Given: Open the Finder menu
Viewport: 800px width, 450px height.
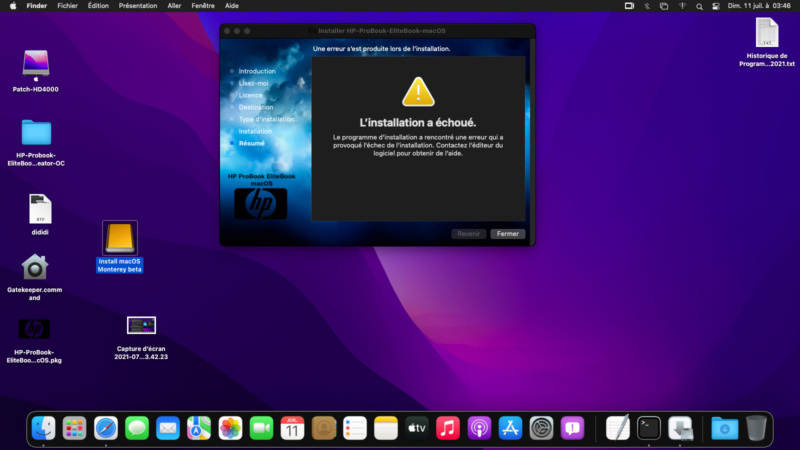Looking at the screenshot, I should point(37,6).
